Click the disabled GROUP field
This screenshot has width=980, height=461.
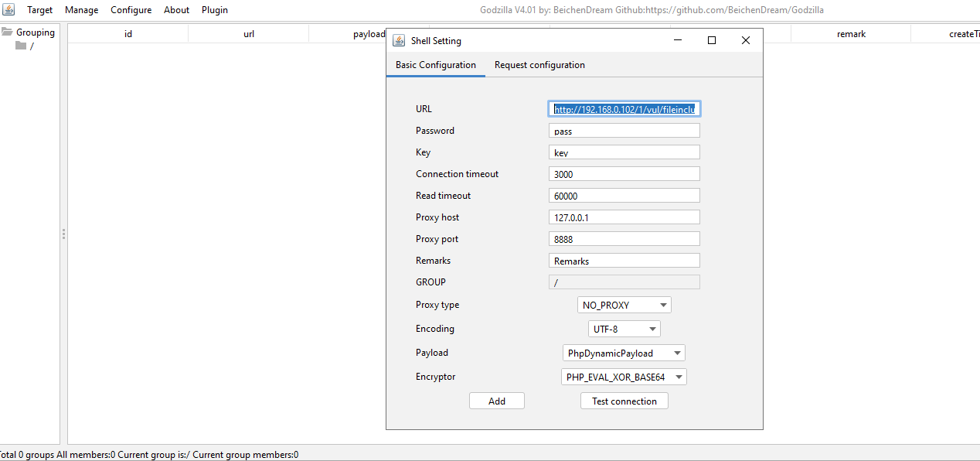coord(624,282)
